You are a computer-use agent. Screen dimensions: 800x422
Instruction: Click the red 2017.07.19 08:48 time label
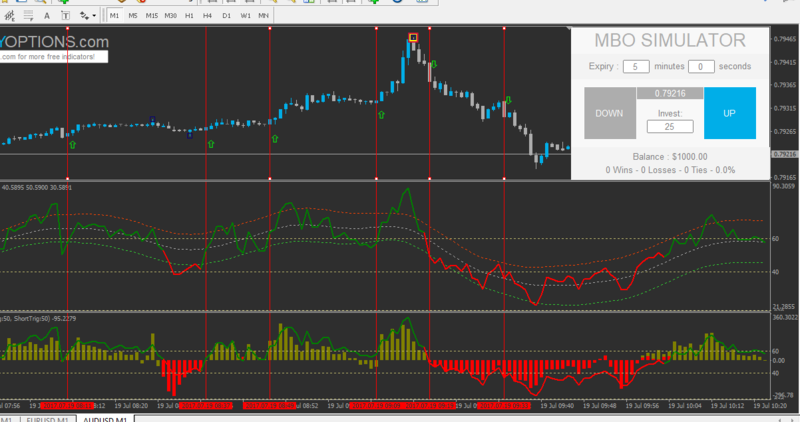(x=270, y=406)
